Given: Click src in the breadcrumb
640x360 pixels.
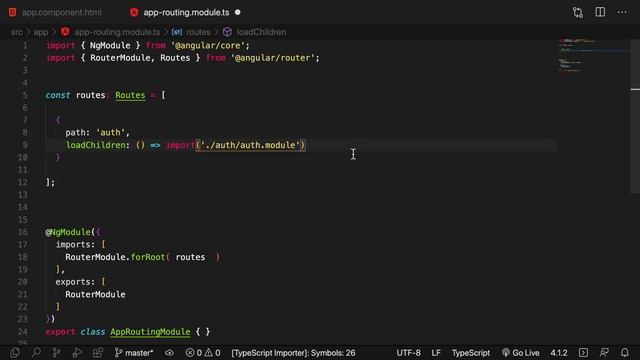Looking at the screenshot, I should click(17, 32).
